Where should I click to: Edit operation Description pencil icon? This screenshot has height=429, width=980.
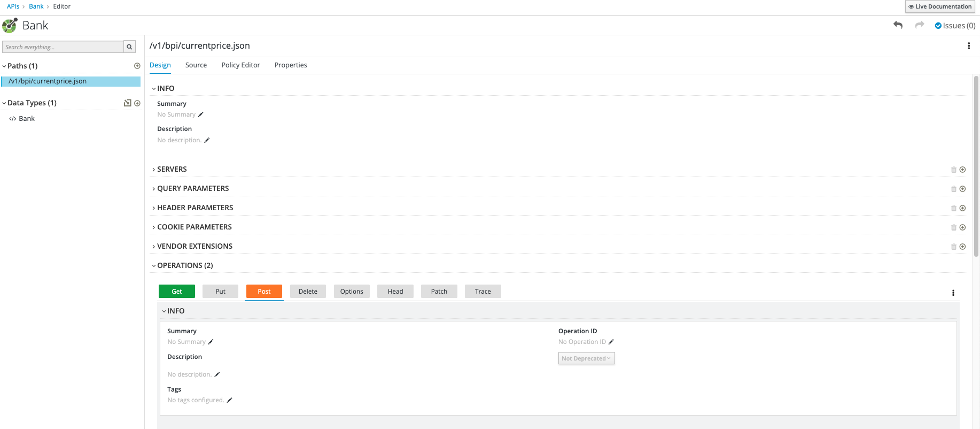click(217, 374)
